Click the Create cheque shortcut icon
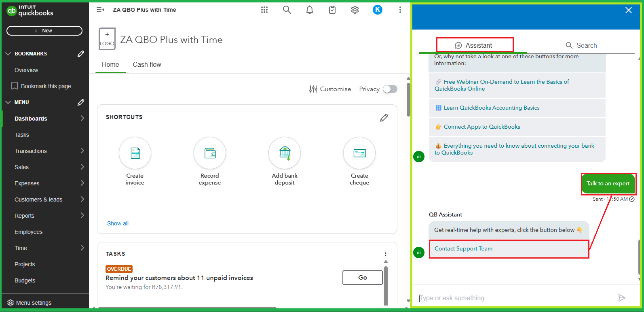The height and width of the screenshot is (312, 644). coord(359,153)
